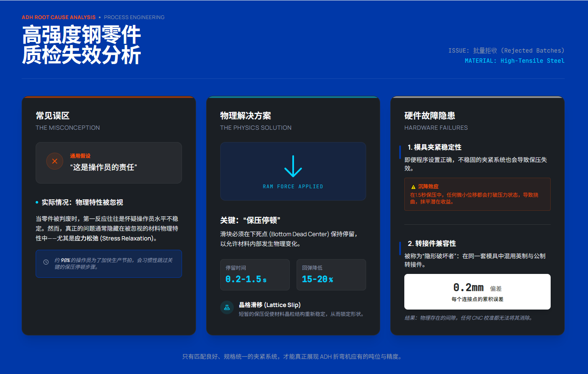Select the ADH ROOT CAUSE ANALYSIS label

point(59,17)
